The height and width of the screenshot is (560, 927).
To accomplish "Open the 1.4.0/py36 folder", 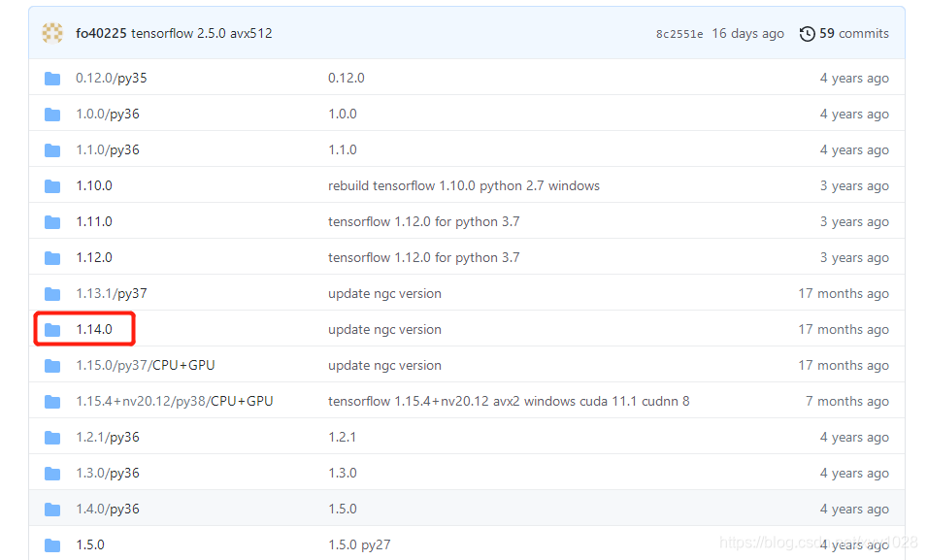I will coord(108,510).
